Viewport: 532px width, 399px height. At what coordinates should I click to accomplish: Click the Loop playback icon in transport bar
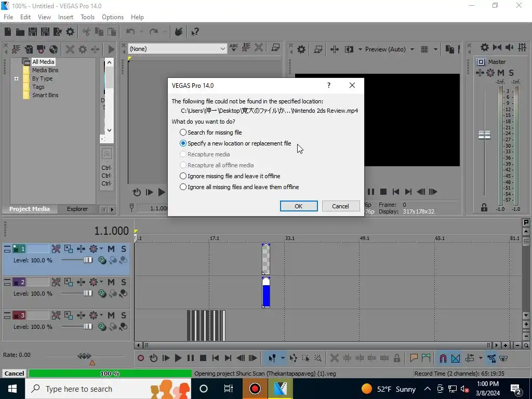(x=153, y=358)
